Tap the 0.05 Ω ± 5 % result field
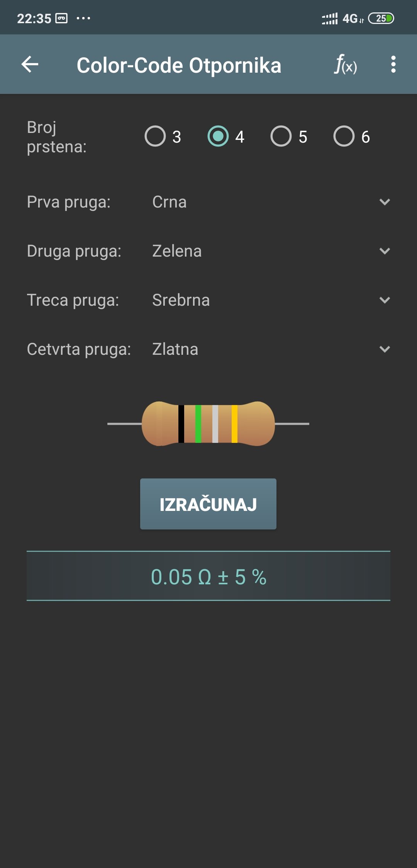This screenshot has height=868, width=417. coord(208,576)
